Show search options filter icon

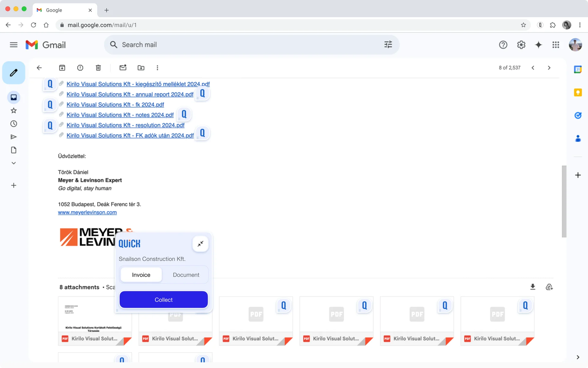pyautogui.click(x=388, y=45)
